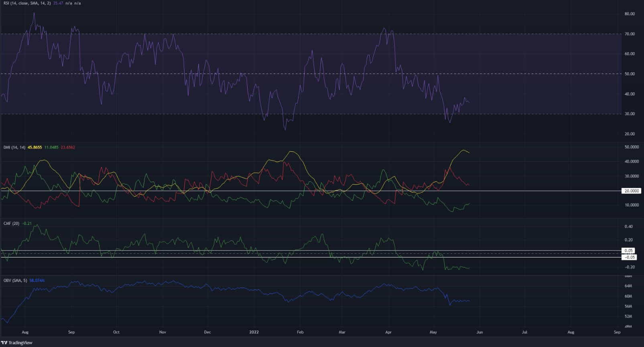
Task: Click the 0.20 level on CMF scale
Action: (x=629, y=240)
